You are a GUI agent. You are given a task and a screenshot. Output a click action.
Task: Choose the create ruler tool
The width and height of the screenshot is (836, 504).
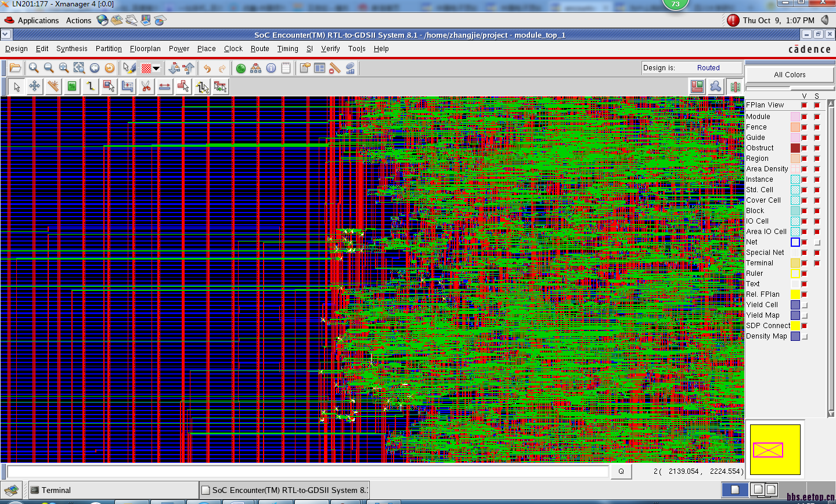[x=53, y=87]
